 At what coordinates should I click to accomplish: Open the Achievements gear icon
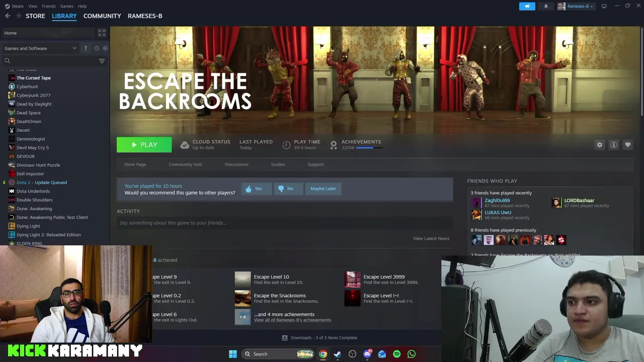click(x=334, y=145)
